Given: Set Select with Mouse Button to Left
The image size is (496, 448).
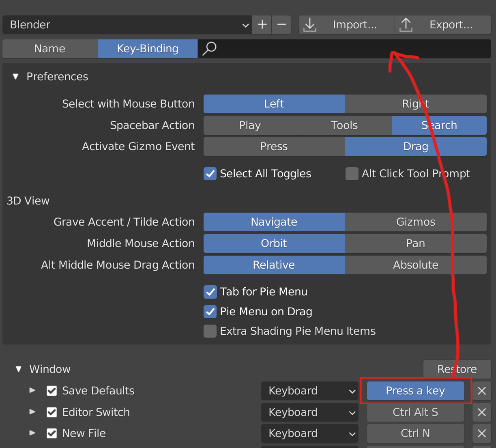Looking at the screenshot, I should point(274,104).
